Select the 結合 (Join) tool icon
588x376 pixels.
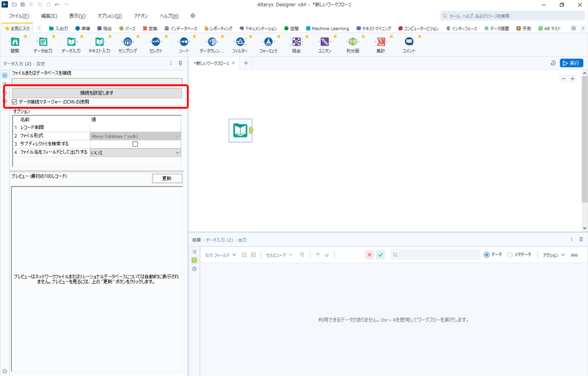[296, 42]
